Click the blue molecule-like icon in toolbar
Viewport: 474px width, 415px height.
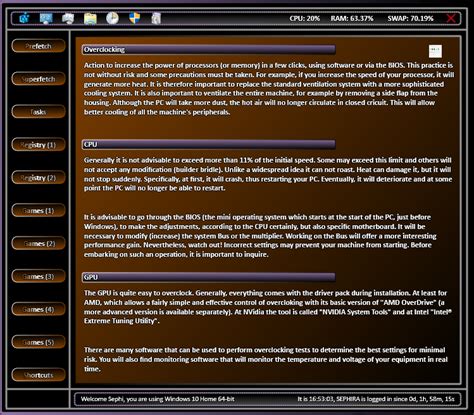[24, 18]
